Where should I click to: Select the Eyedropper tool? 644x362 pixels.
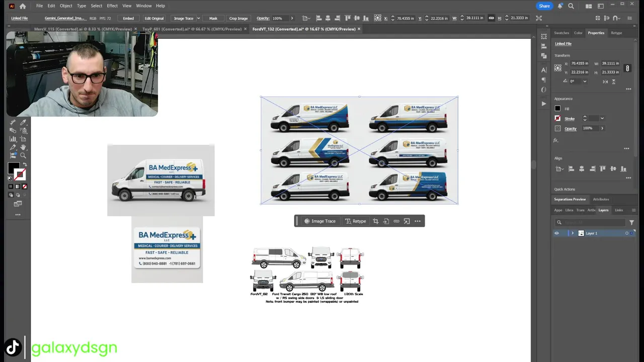click(x=24, y=122)
